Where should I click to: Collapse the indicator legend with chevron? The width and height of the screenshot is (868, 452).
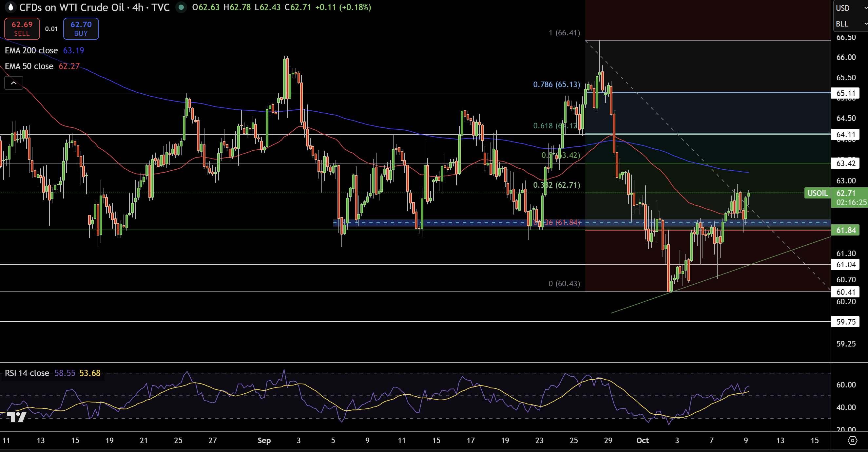(13, 83)
